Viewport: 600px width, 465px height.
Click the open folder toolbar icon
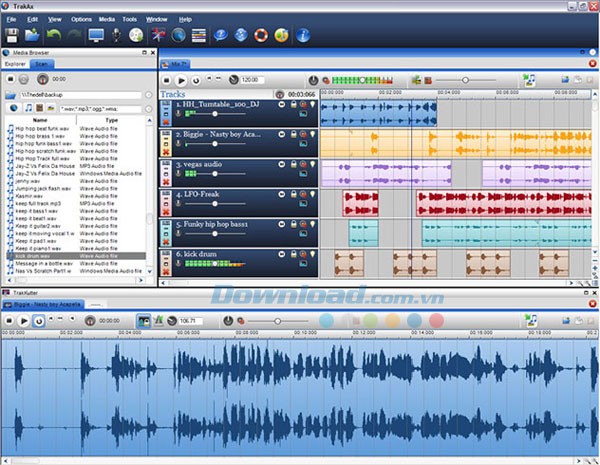coord(32,36)
